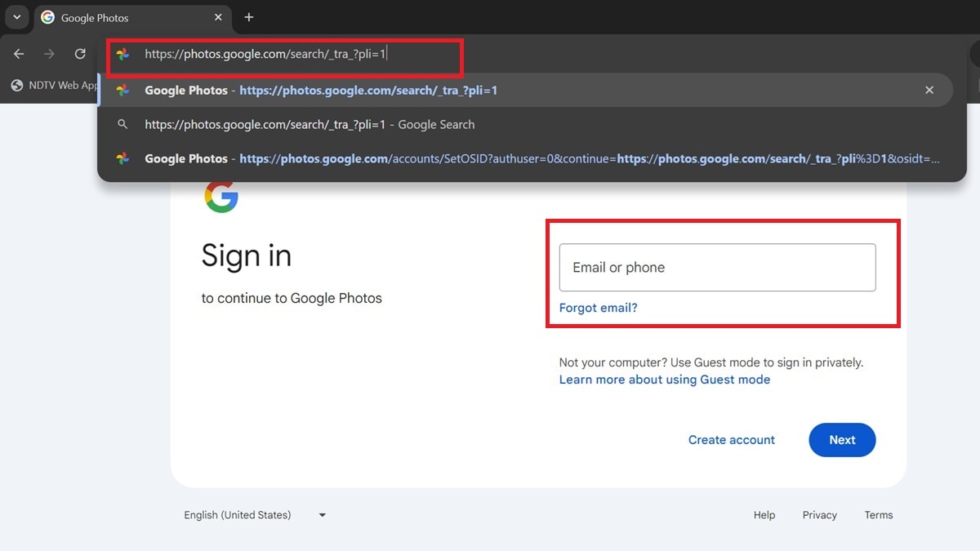Remove first suggestion with X button
980x551 pixels.
pyautogui.click(x=929, y=91)
